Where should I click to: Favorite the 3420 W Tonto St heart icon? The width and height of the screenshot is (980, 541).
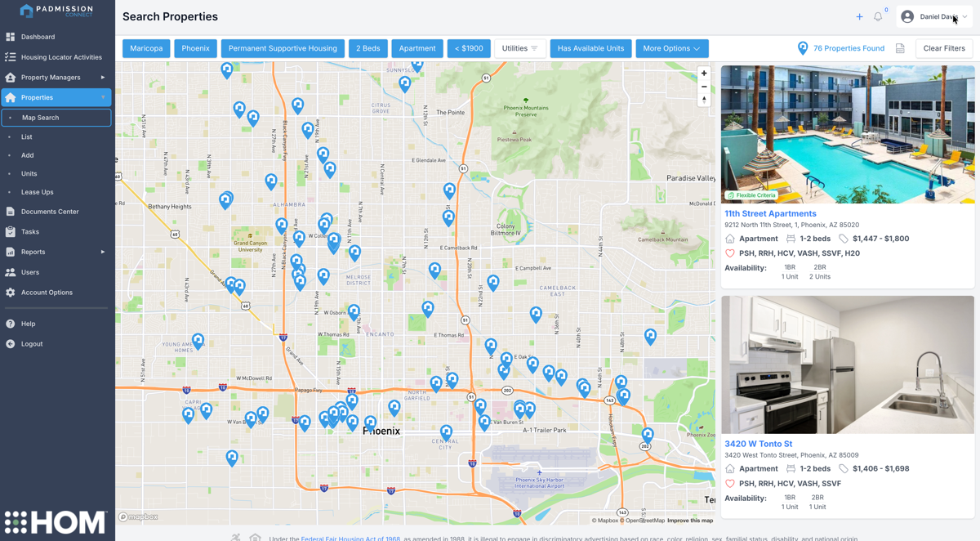click(730, 484)
